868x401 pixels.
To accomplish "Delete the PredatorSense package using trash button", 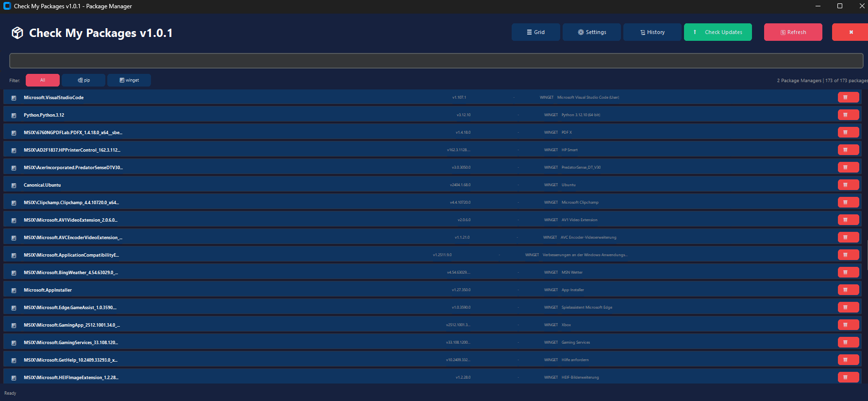I will click(848, 167).
